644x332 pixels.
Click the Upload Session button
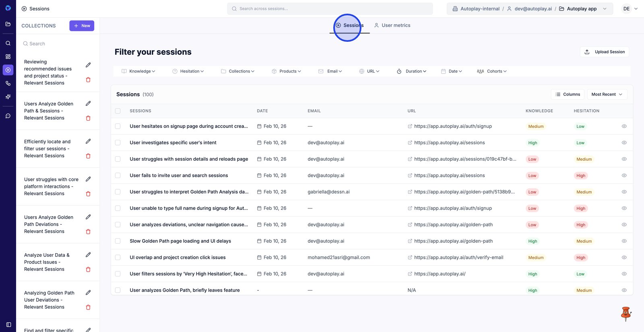pyautogui.click(x=605, y=52)
